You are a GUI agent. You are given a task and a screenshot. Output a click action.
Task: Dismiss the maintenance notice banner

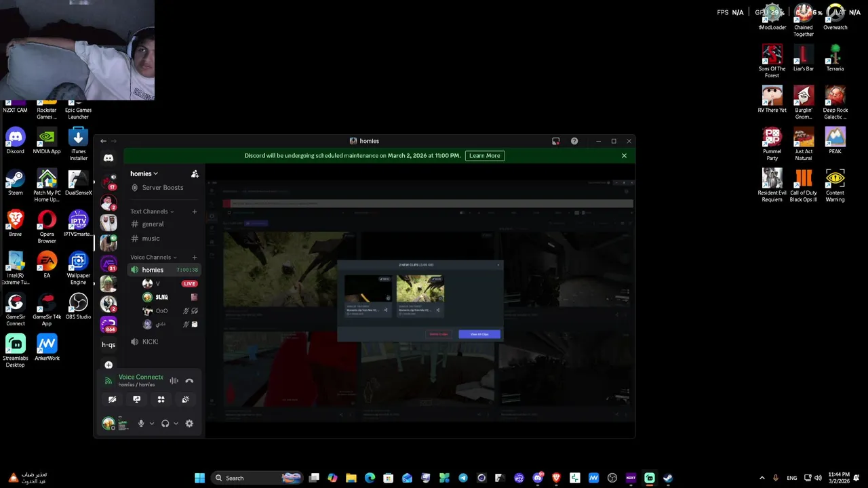(624, 156)
